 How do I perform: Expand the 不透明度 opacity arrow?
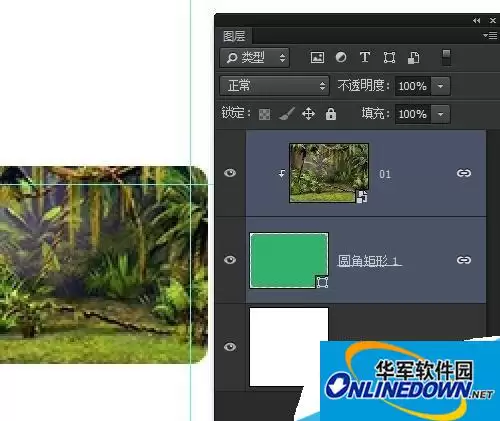click(x=440, y=86)
